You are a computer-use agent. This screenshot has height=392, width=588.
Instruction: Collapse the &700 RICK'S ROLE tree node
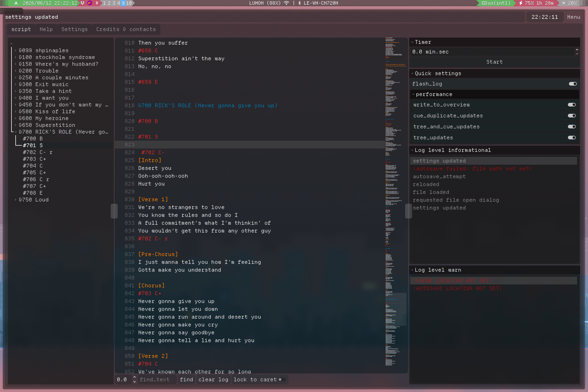tap(16, 132)
